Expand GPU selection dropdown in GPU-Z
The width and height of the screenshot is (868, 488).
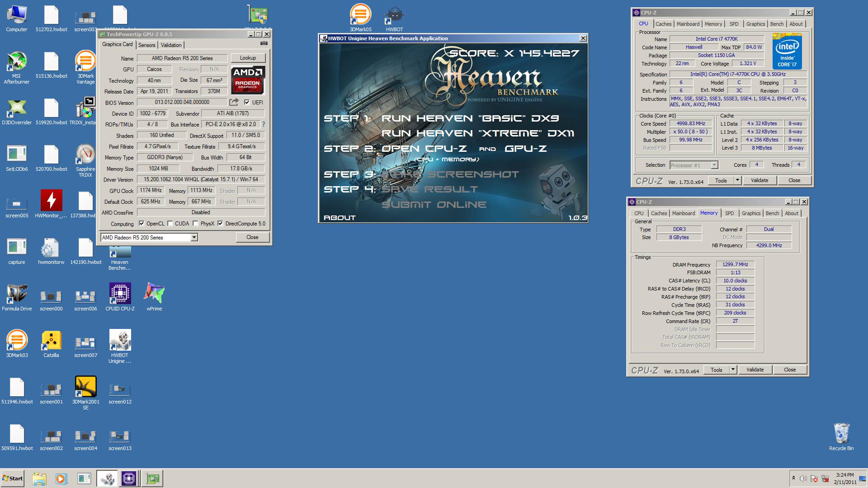(194, 237)
